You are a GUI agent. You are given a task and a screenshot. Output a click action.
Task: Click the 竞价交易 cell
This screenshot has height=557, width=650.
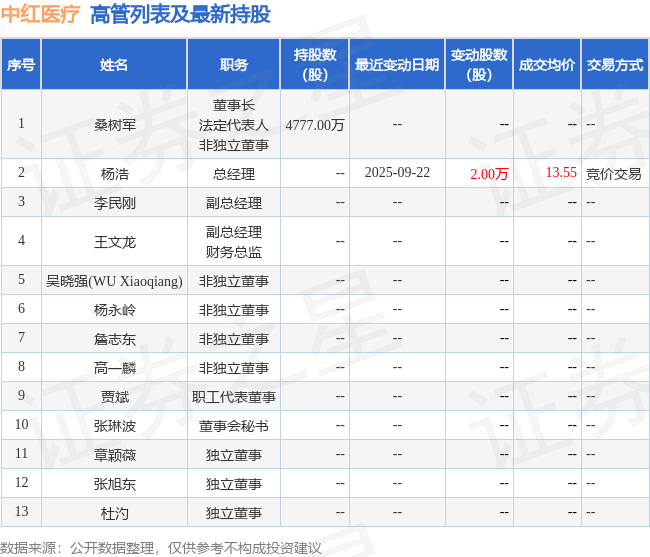click(x=614, y=174)
